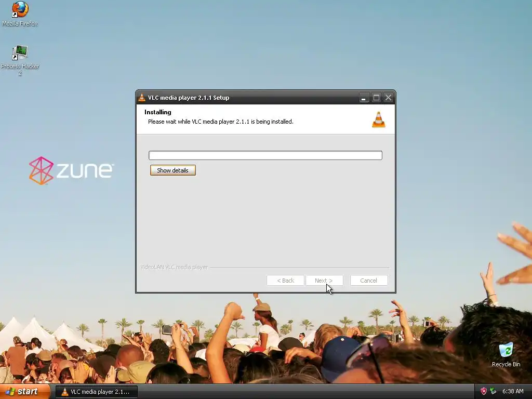Click the installation progress bar
This screenshot has width=532, height=399.
(265, 155)
